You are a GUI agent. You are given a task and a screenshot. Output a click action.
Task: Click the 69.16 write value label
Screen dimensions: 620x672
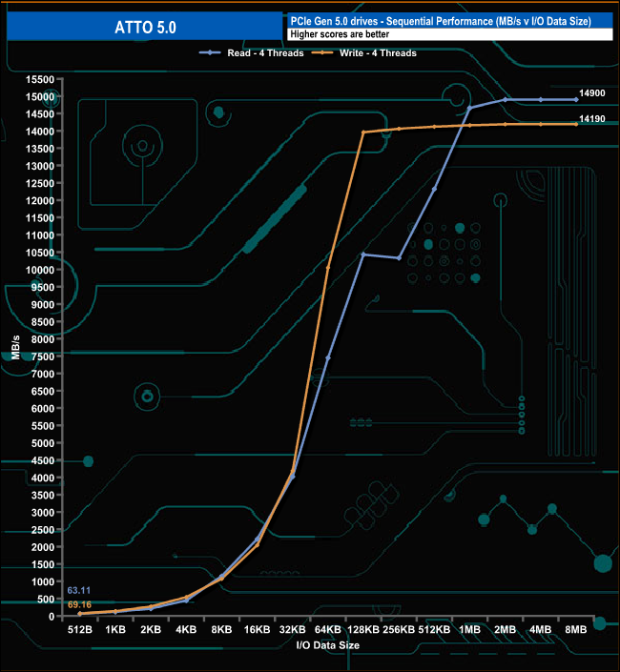pyautogui.click(x=79, y=604)
